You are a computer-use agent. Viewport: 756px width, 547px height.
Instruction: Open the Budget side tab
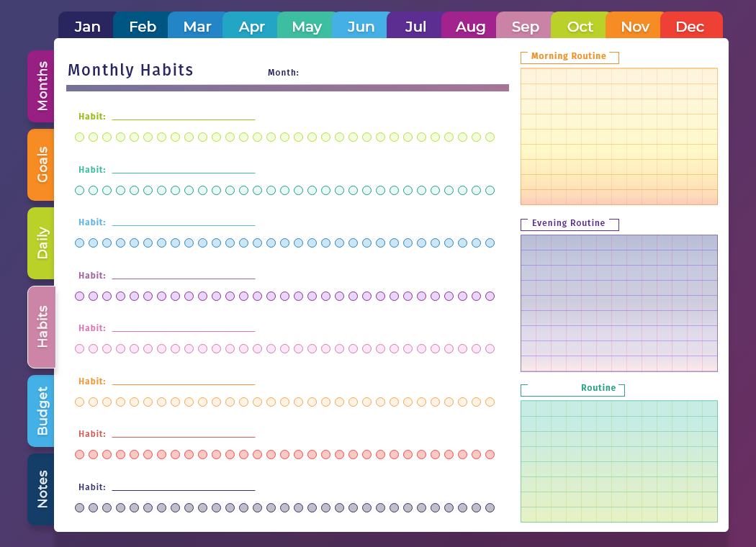tap(42, 411)
